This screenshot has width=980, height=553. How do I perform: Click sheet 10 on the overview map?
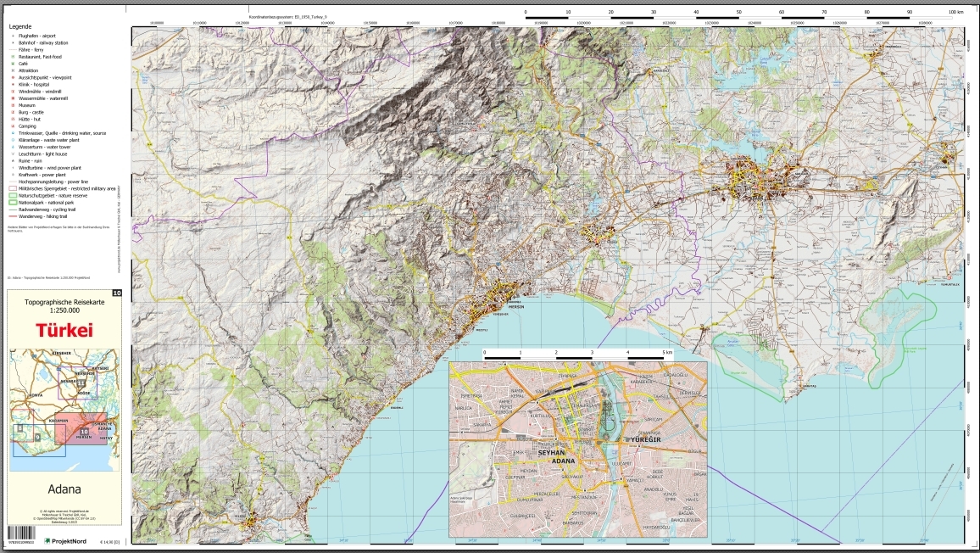point(85,432)
